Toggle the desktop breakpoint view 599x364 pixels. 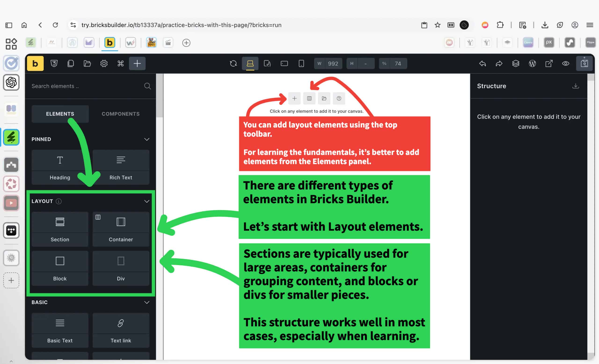[250, 63]
